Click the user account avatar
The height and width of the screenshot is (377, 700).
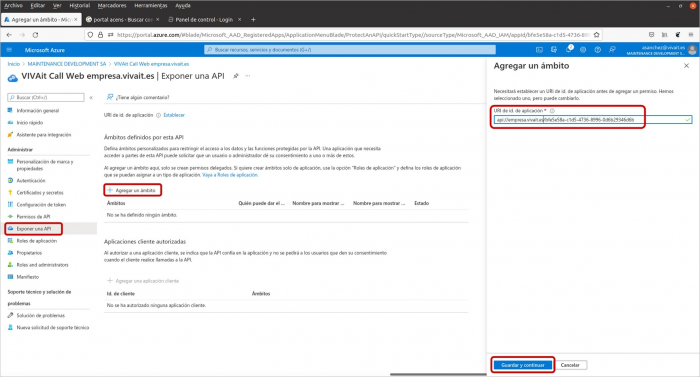pos(692,50)
